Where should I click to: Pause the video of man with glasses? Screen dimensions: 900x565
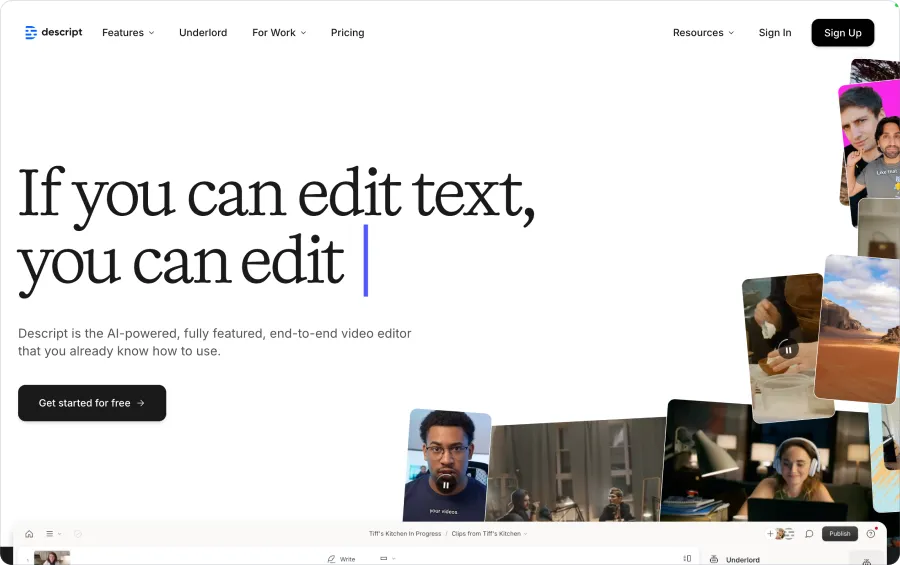[446, 485]
